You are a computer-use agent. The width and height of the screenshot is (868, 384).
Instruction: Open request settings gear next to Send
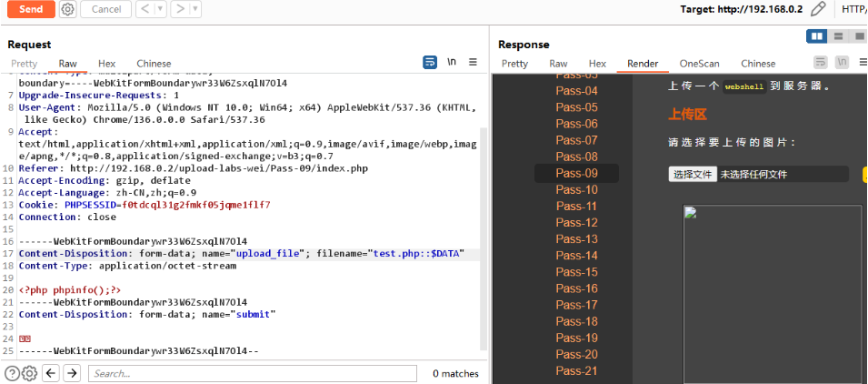(x=67, y=9)
